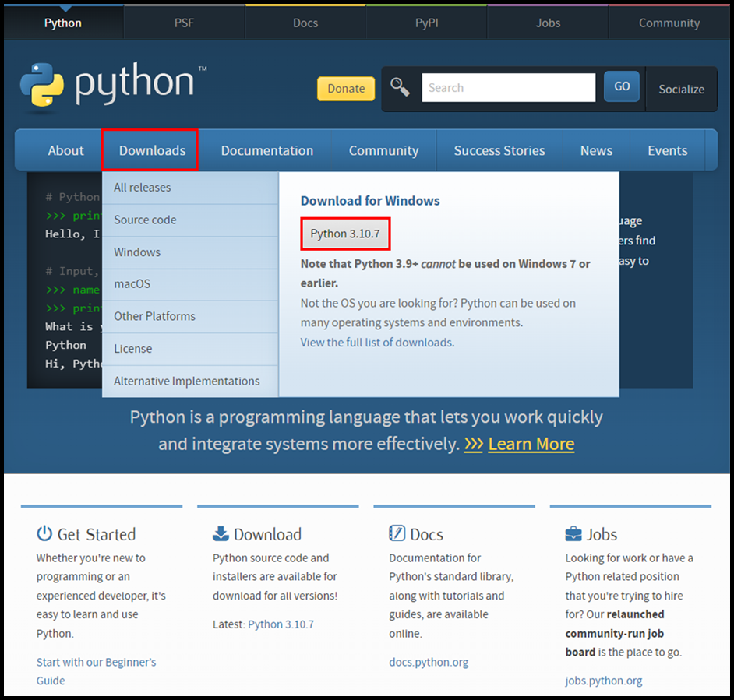Open Success Stories navigation item
This screenshot has width=734, height=700.
499,151
